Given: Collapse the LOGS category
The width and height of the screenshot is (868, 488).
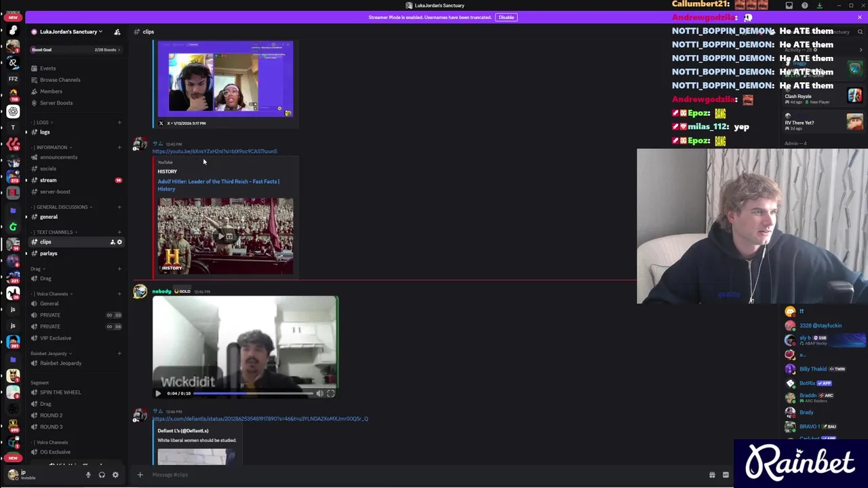Looking at the screenshot, I should tap(42, 123).
